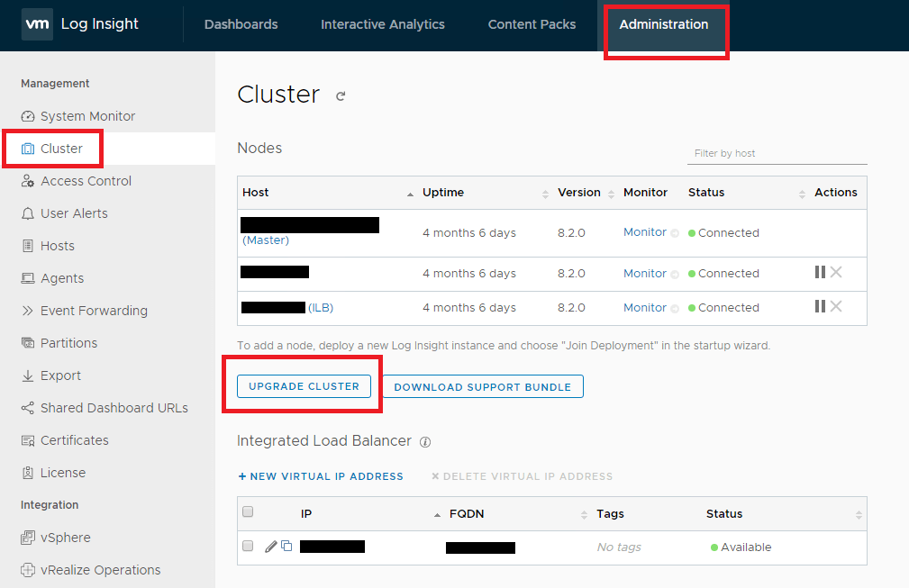
Task: Toggle the select-all checkbox in IP table header
Action: pyautogui.click(x=248, y=512)
